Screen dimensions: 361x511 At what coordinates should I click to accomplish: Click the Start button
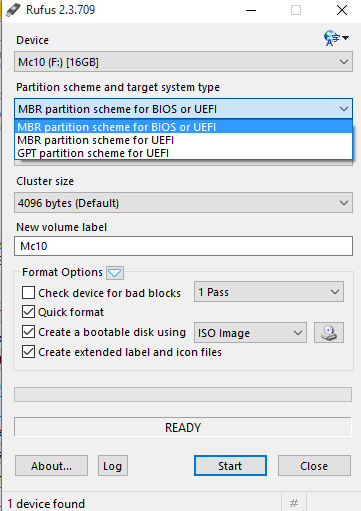coord(230,466)
